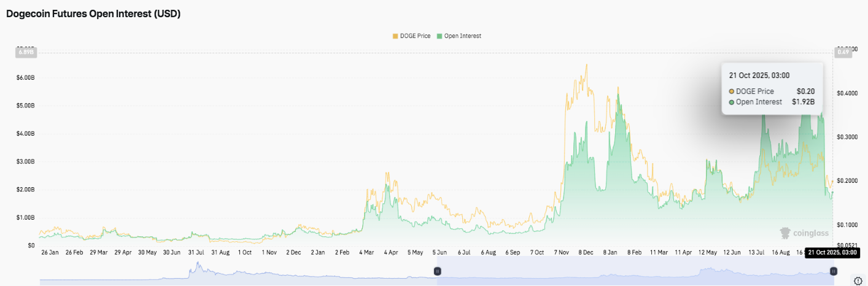Viewport: 868px width, 286px height.
Task: Click the circular info icon at bottom right
Action: click(x=858, y=280)
